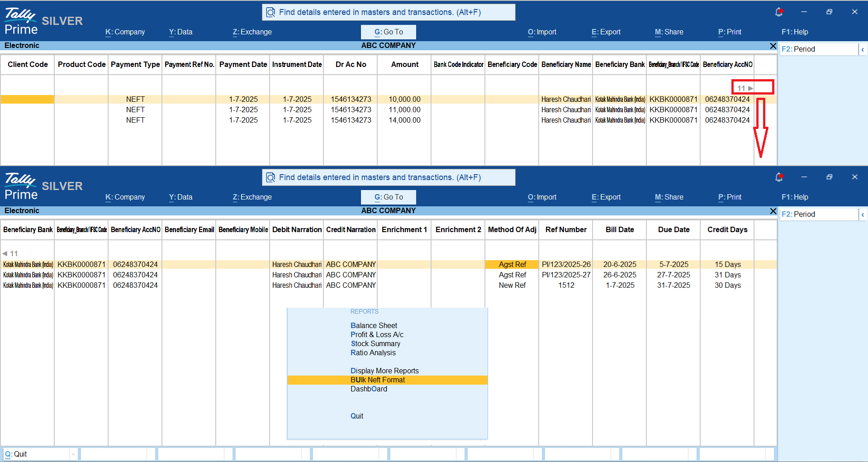Click the Amount column header
The width and height of the screenshot is (868, 462).
404,65
